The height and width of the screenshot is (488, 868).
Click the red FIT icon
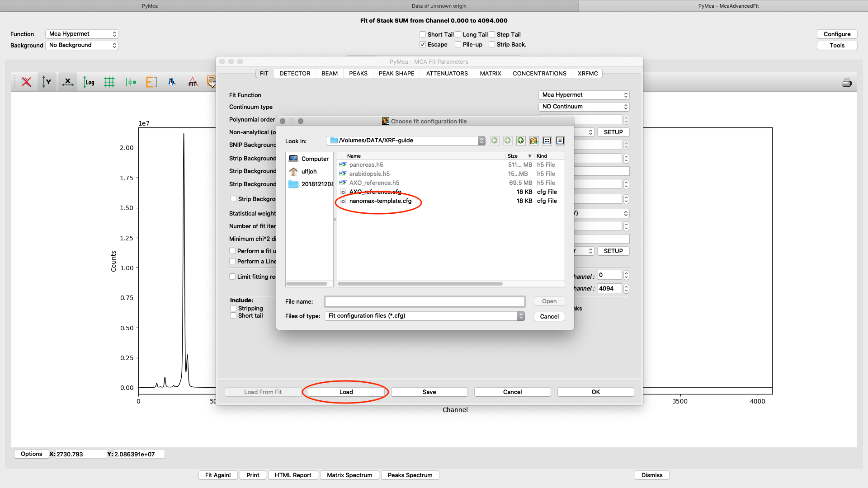(x=193, y=82)
